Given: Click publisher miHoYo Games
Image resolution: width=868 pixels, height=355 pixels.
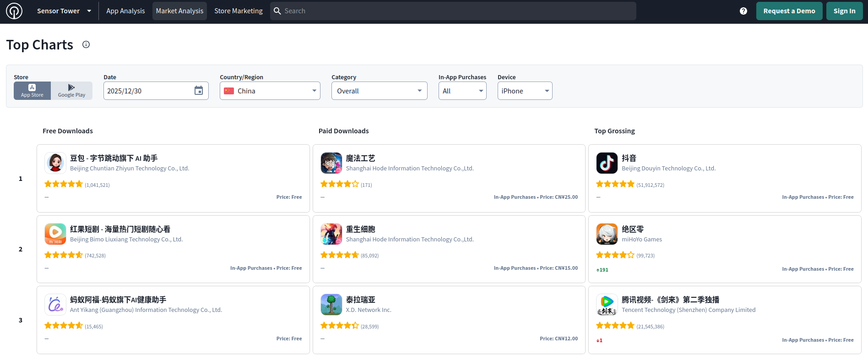Looking at the screenshot, I should pyautogui.click(x=642, y=240).
